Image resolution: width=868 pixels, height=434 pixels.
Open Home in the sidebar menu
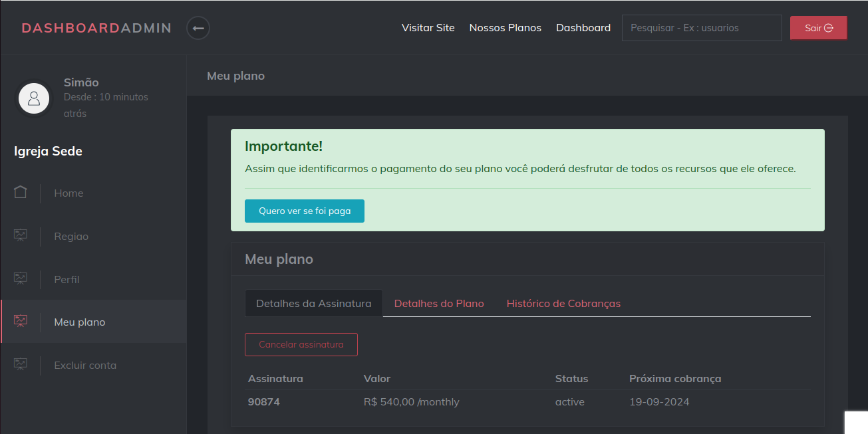69,193
